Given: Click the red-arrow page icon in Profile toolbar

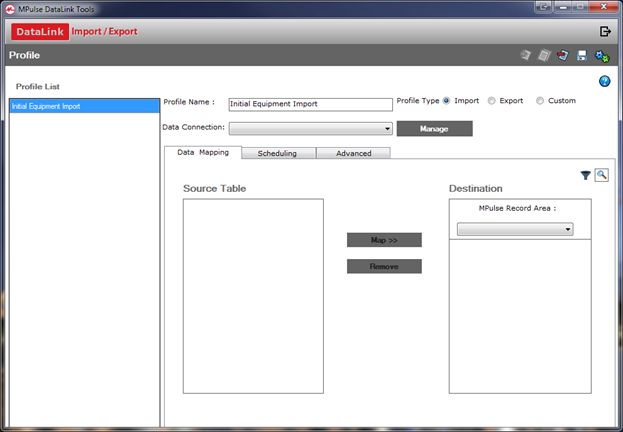Looking at the screenshot, I should [x=563, y=55].
